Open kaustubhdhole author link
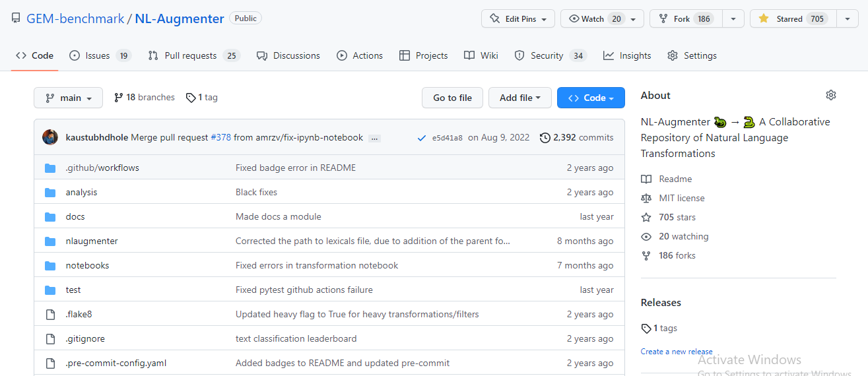 click(x=97, y=138)
